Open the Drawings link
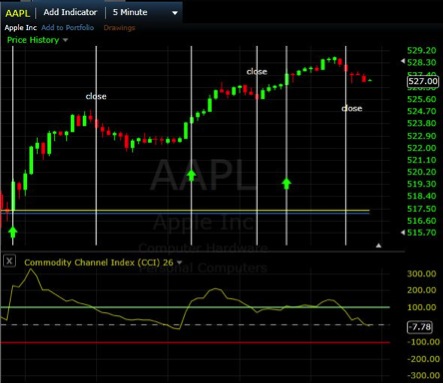This screenshot has height=384, width=444. 119,28
